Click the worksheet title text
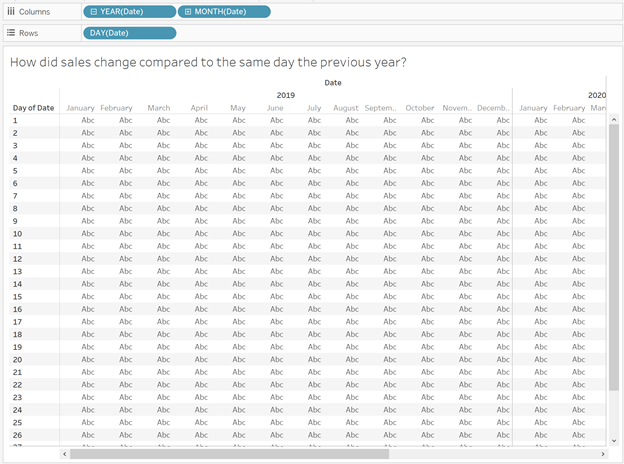The image size is (624, 464). 208,62
